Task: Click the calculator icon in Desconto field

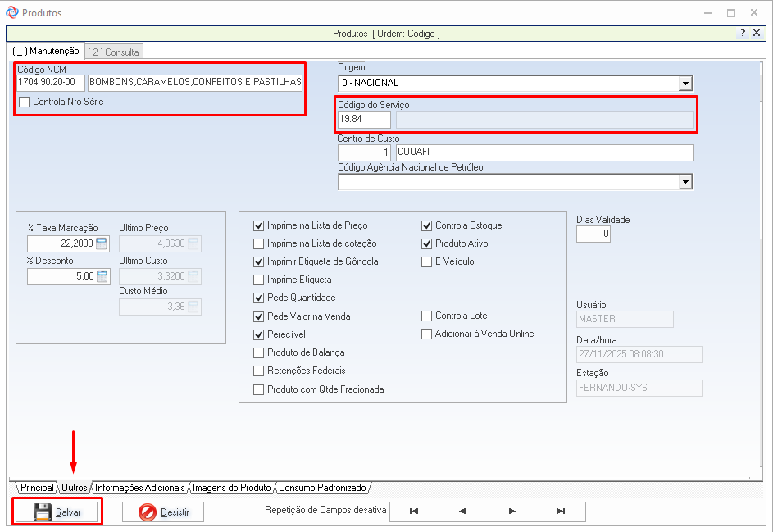Action: coord(102,277)
